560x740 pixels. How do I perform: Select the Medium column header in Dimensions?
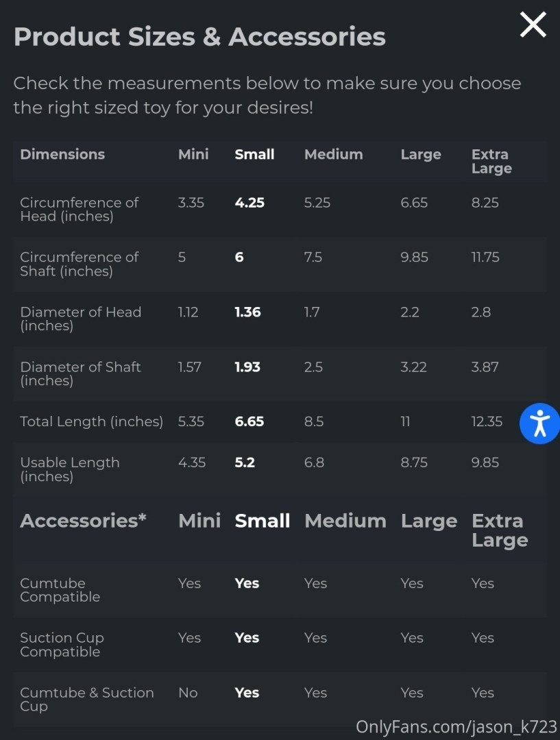pos(332,155)
